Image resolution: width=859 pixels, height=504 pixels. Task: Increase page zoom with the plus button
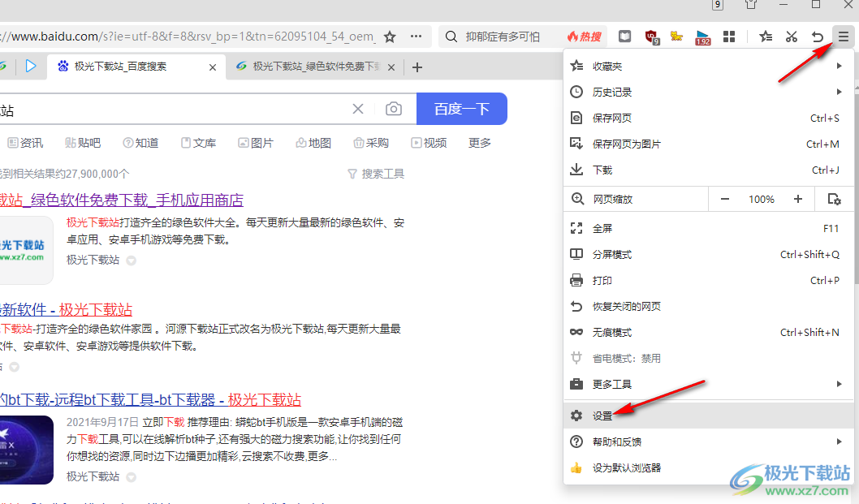coord(797,200)
